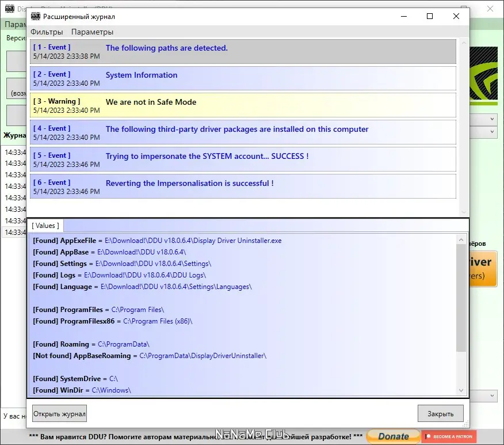This screenshot has height=445, width=504.
Task: Click the AppBase path E:\Download!\DDU v18.0.6.4\
Action: click(x=142, y=252)
